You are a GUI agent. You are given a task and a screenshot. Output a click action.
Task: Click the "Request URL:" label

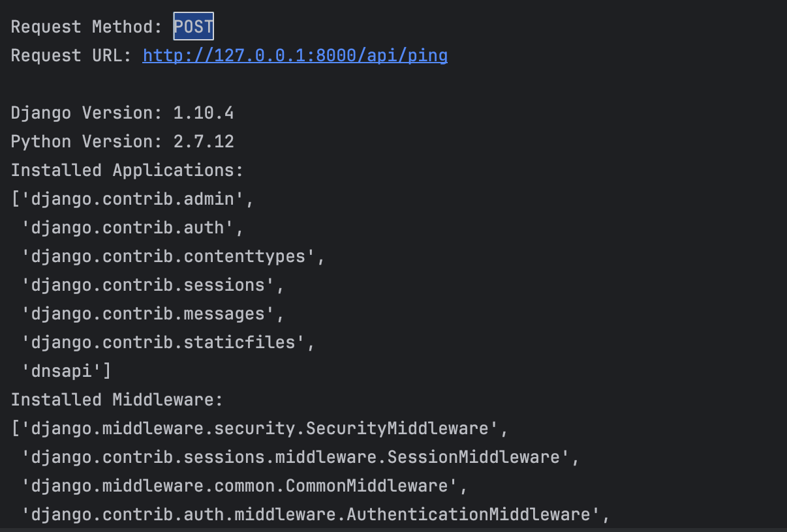click(71, 55)
